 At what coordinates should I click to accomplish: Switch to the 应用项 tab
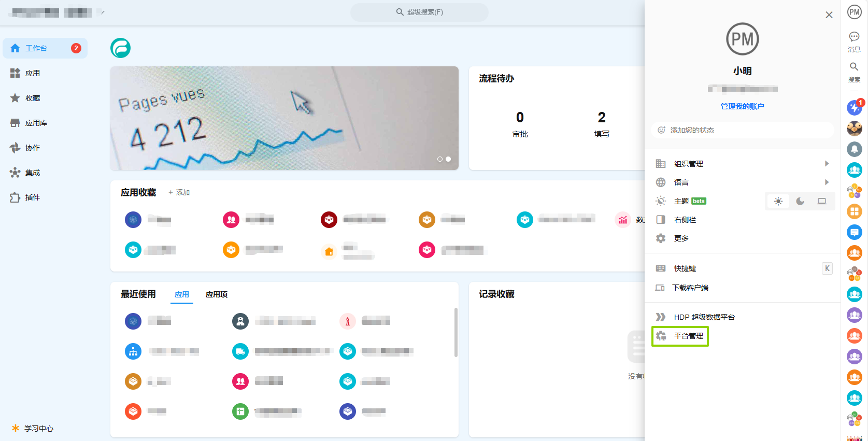coord(216,294)
